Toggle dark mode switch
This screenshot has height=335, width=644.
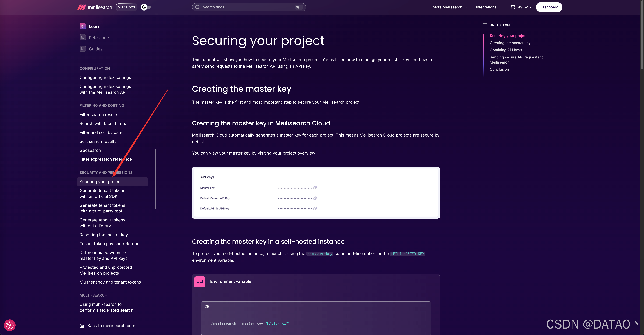(146, 7)
